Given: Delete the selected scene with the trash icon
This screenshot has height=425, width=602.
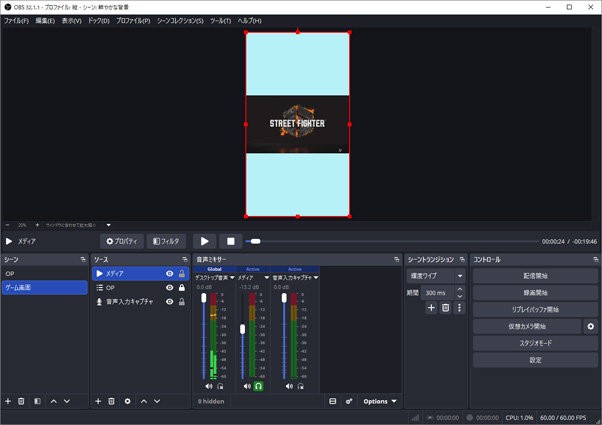Looking at the screenshot, I should [x=21, y=401].
